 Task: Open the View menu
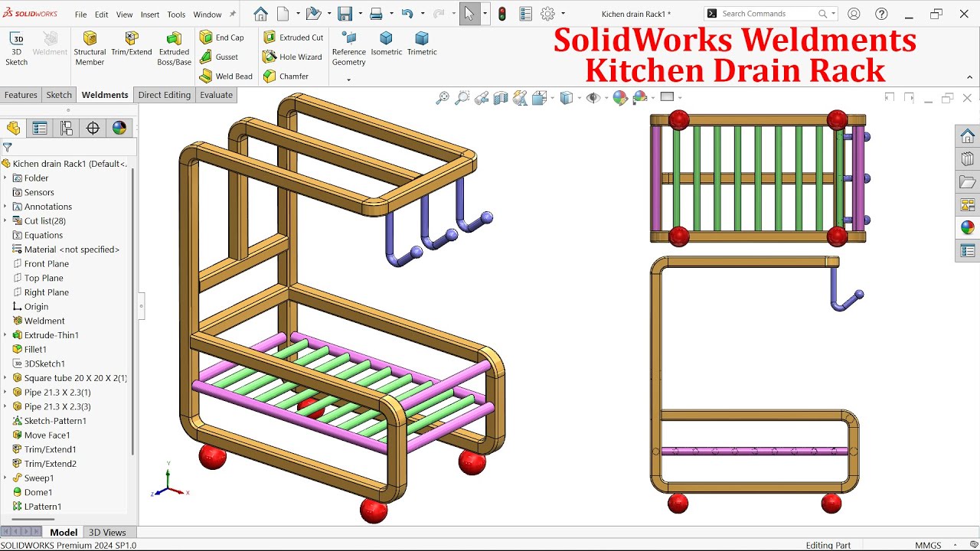click(x=125, y=15)
